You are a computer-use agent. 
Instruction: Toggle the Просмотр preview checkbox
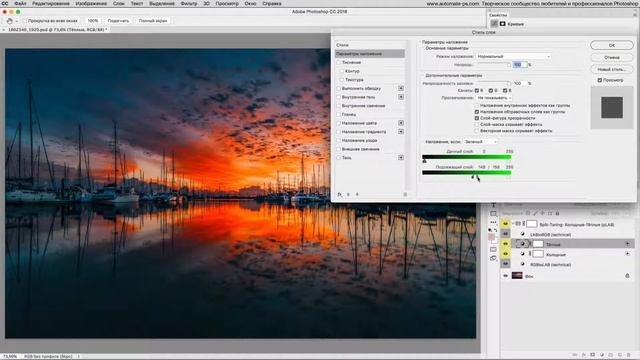600,80
